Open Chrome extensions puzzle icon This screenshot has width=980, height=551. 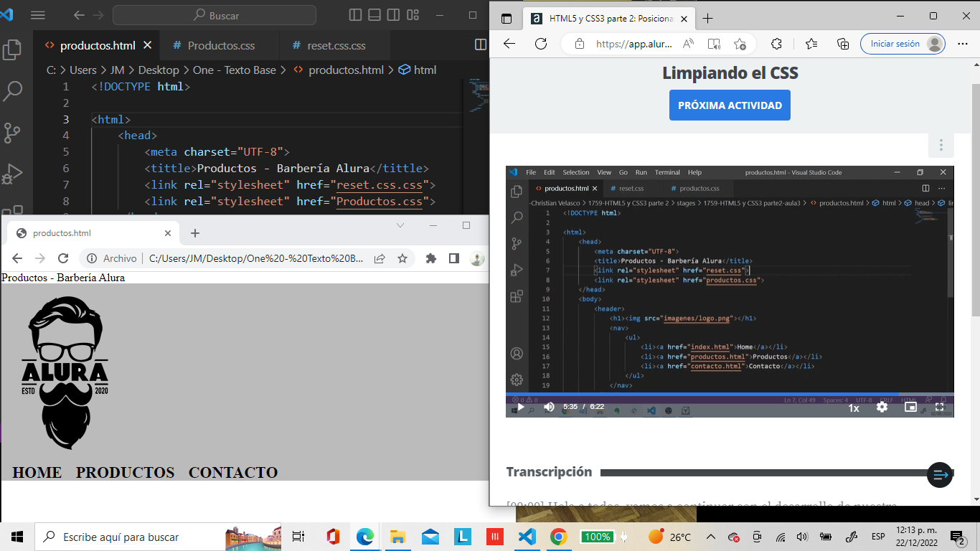click(431, 258)
